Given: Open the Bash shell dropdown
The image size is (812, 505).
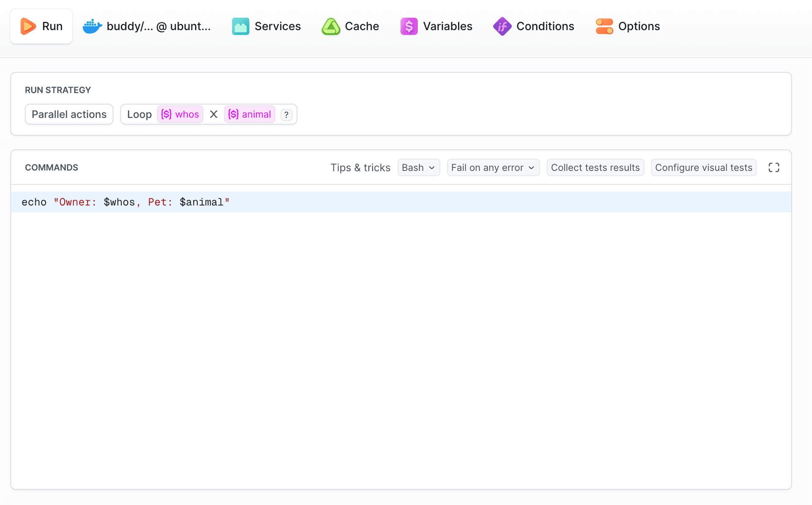Looking at the screenshot, I should click(418, 167).
